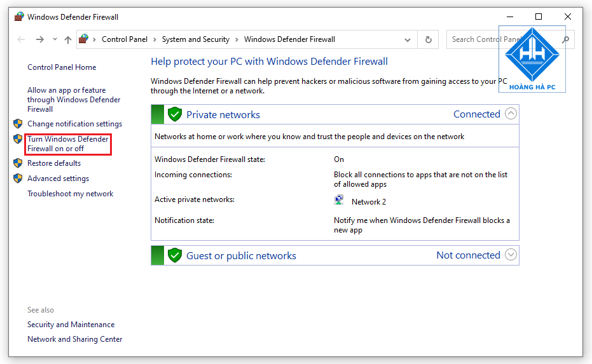Click the firewall icon in the title bar

(19, 17)
